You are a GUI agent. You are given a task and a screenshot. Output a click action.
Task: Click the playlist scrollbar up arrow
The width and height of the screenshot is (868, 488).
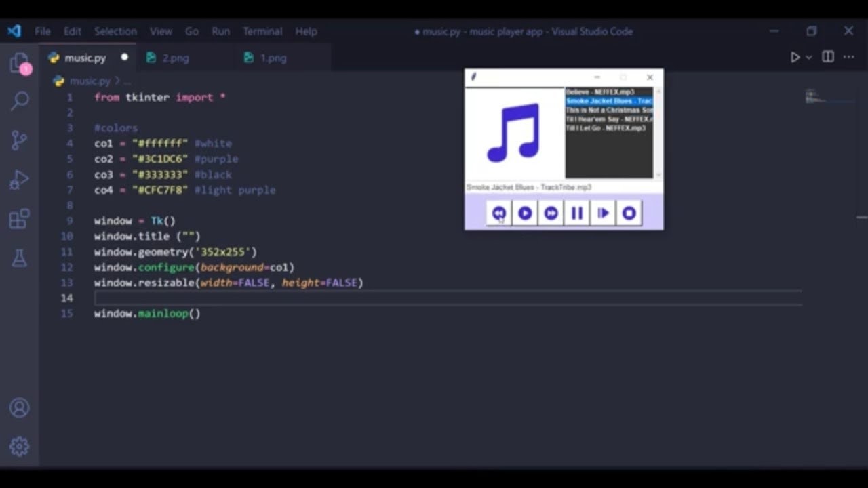(x=658, y=91)
